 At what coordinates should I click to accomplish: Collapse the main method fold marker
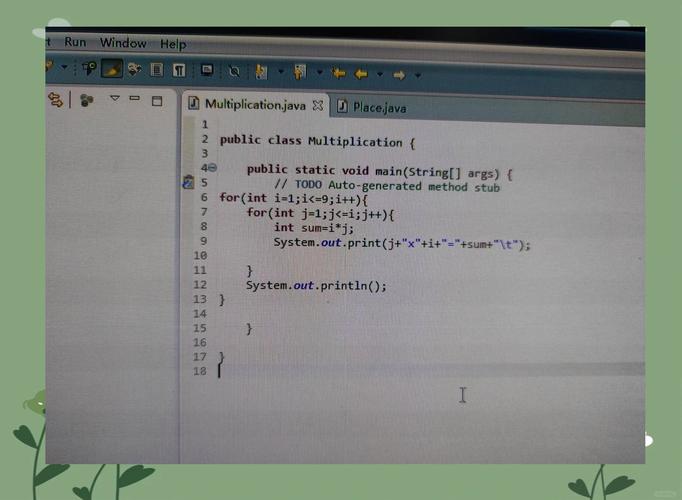[x=212, y=169]
